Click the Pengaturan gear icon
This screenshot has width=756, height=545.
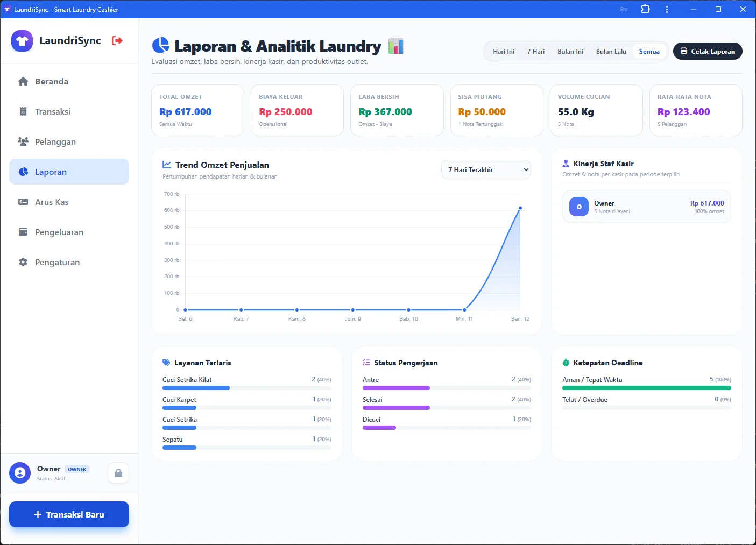23,263
